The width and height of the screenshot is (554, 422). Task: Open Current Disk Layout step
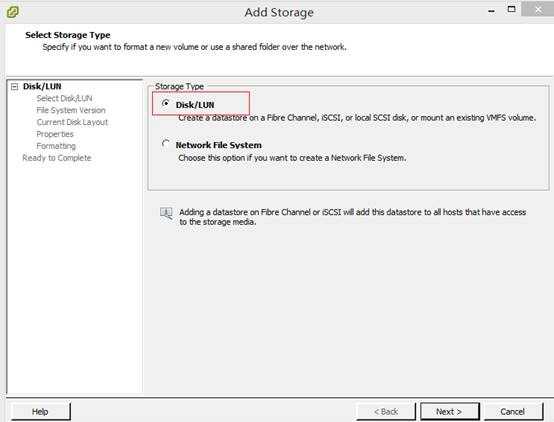[x=72, y=122]
